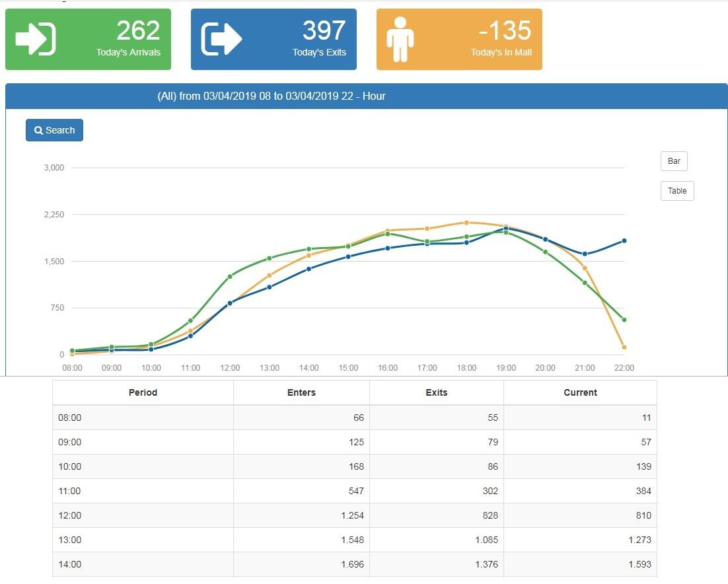728x584 pixels.
Task: Click the 3,000 y-axis label
Action: pyautogui.click(x=54, y=168)
